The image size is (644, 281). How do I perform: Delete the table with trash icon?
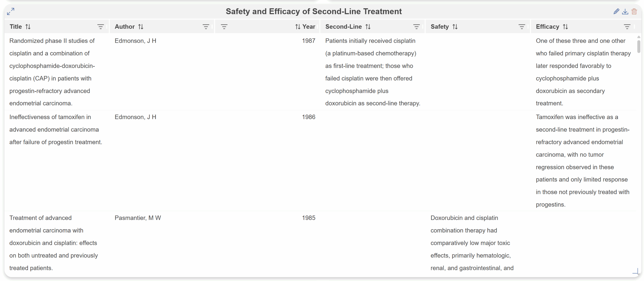tap(634, 11)
